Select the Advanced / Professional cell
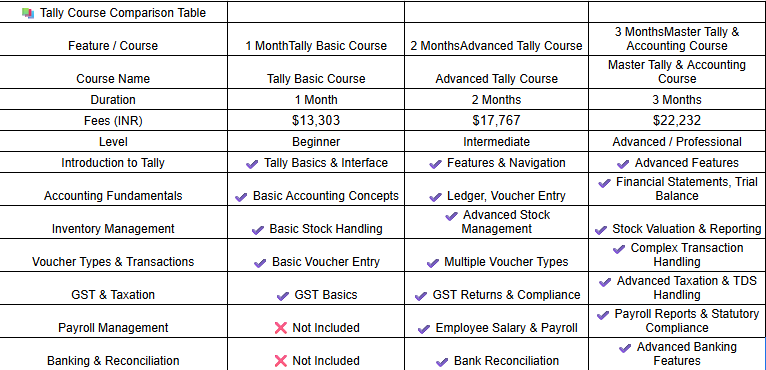Screen dimensions: 766x370 [677, 141]
